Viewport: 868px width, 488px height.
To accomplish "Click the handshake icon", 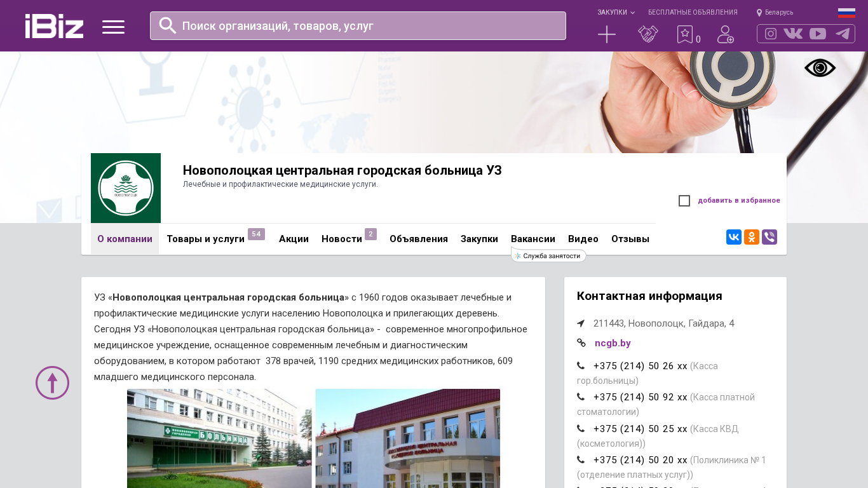I will [648, 34].
